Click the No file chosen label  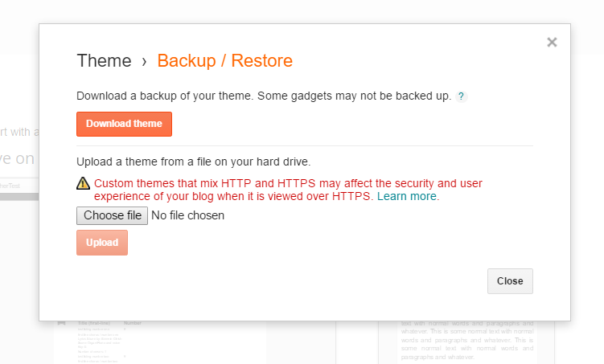click(x=187, y=215)
